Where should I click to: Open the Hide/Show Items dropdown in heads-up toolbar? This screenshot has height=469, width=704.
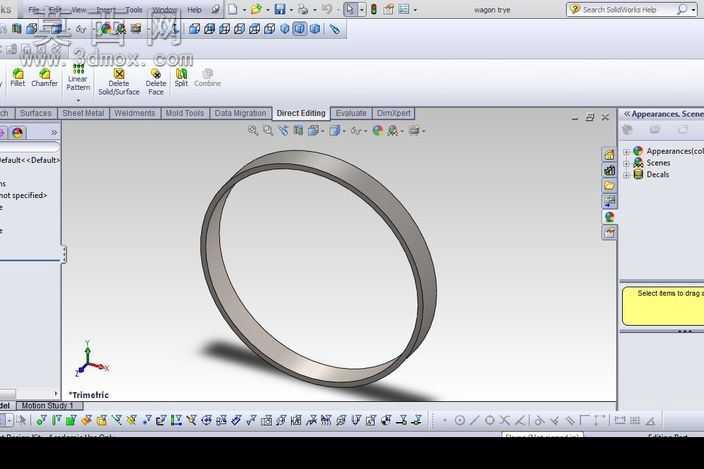(366, 131)
